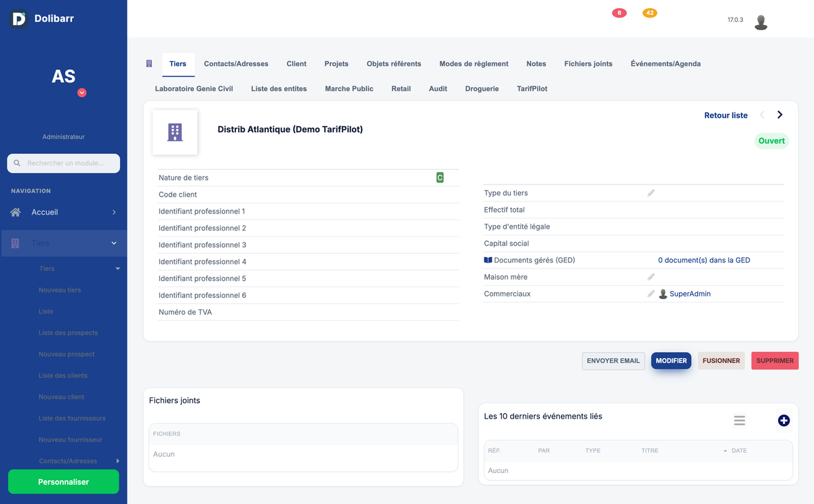Viewport: 814px width, 504px height.
Task: Open Nouveau fournisseur in sidebar
Action: point(71,440)
